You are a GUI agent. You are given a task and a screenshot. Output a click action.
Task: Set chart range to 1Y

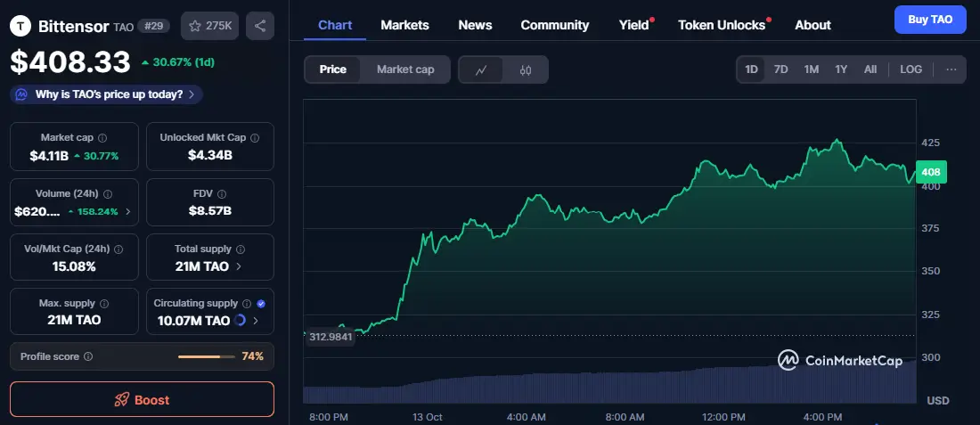pyautogui.click(x=841, y=69)
